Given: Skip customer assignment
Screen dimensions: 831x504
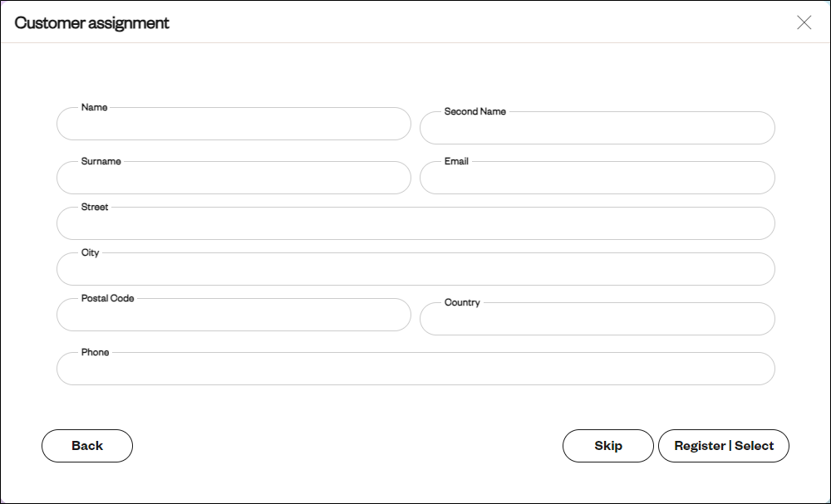Looking at the screenshot, I should 608,446.
